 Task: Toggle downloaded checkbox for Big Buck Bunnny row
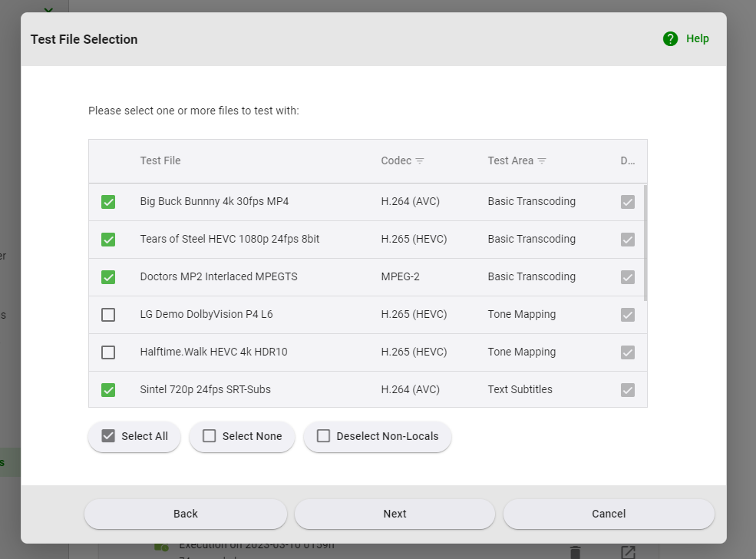coord(627,202)
